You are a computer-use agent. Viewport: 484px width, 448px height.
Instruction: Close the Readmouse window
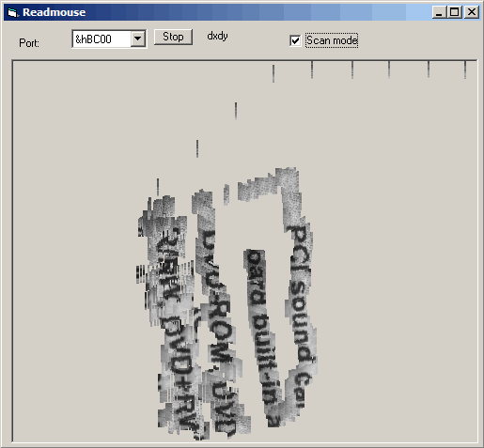coord(472,12)
